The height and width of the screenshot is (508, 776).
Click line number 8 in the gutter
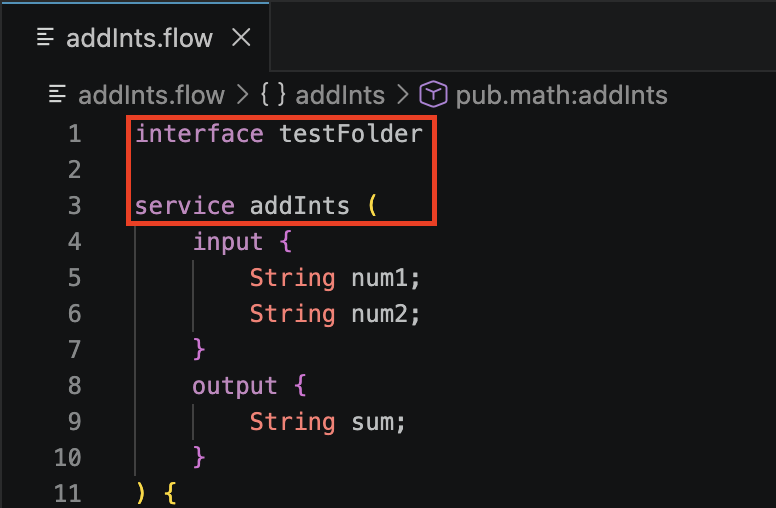point(75,386)
